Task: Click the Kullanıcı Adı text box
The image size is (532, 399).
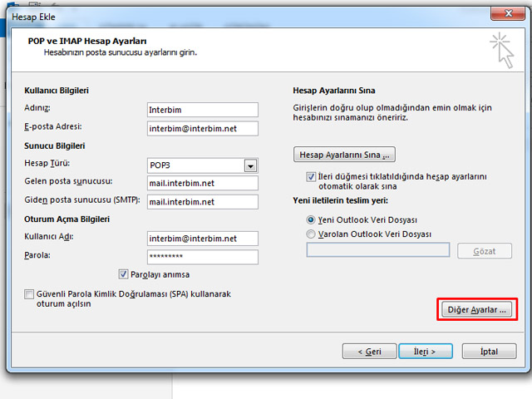Action: 202,239
